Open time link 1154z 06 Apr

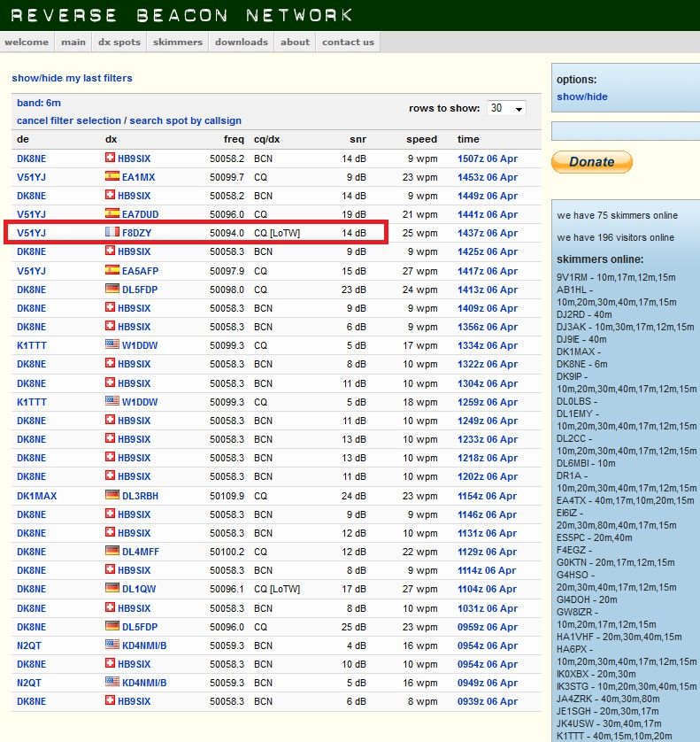coord(487,496)
